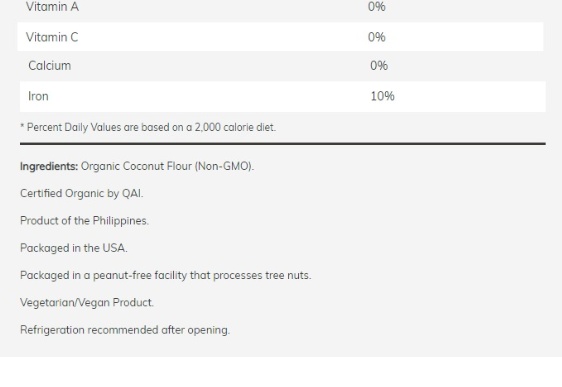Click the Calcium nutrient label

(49, 66)
